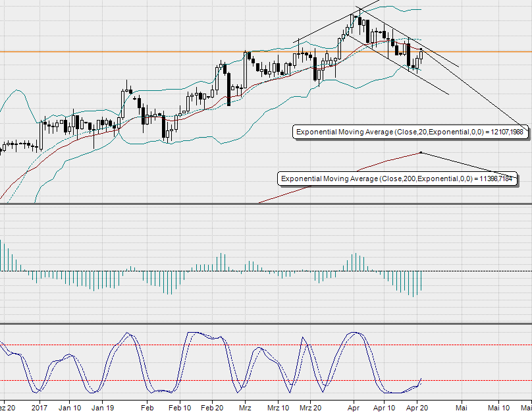Click the upper red dashed overbought line in oscillator
The width and height of the screenshot is (532, 417).
click(266, 345)
